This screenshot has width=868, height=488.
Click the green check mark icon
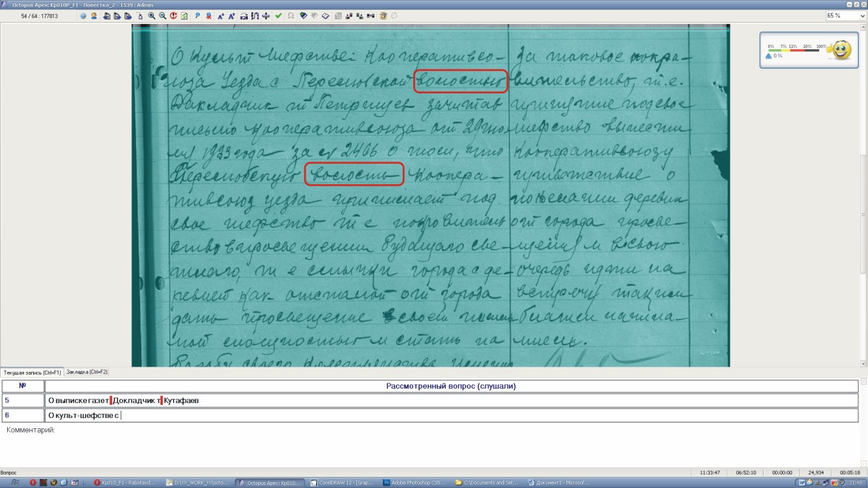(278, 16)
